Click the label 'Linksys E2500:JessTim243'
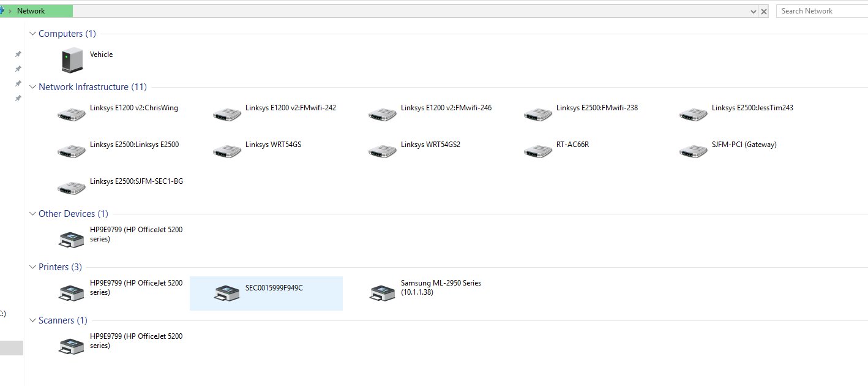Image resolution: width=868 pixels, height=386 pixels. tap(752, 108)
